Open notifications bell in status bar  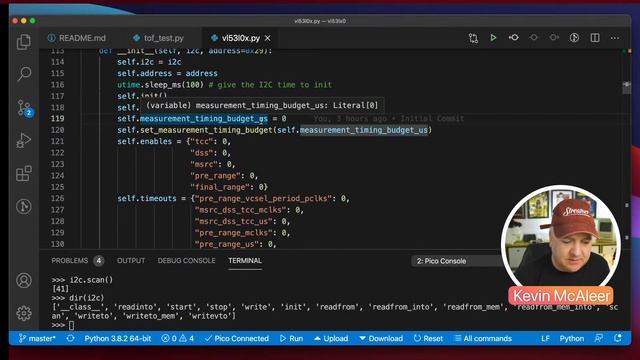pyautogui.click(x=618, y=338)
